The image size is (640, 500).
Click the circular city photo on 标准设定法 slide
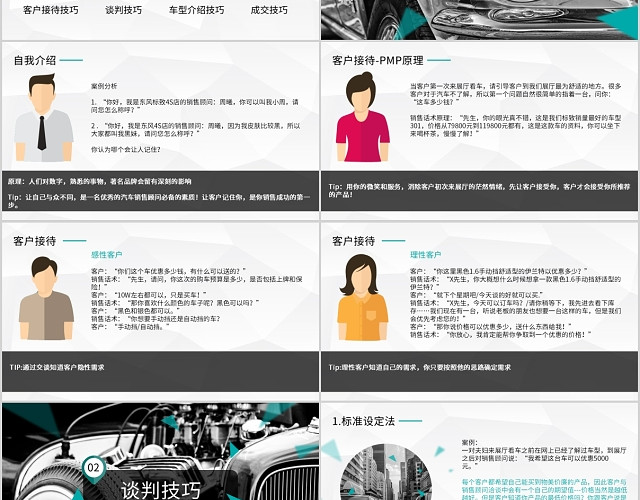coord(386,472)
